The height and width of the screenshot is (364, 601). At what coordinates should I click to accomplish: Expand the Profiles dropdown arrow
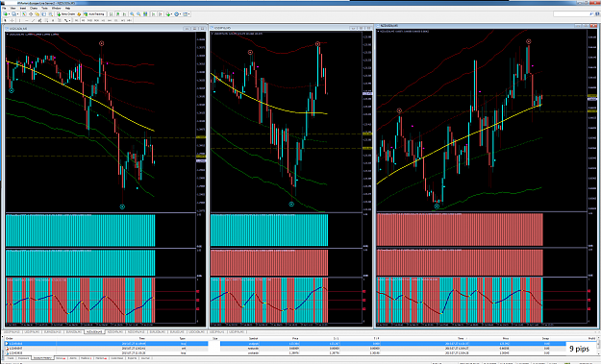17,14
